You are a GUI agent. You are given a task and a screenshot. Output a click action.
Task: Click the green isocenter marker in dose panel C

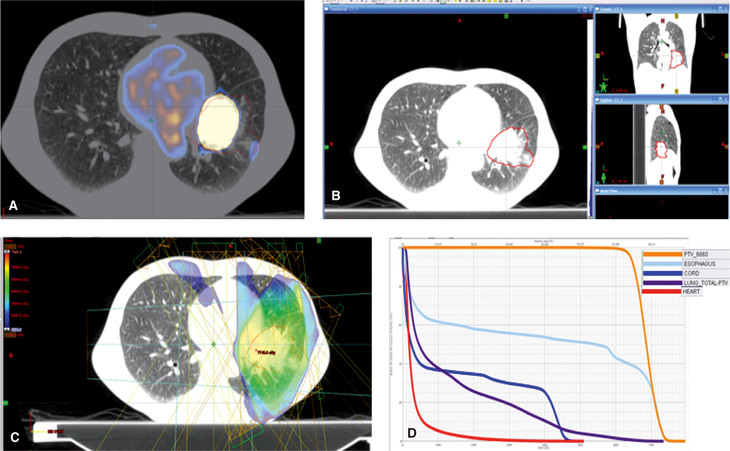[x=213, y=344]
